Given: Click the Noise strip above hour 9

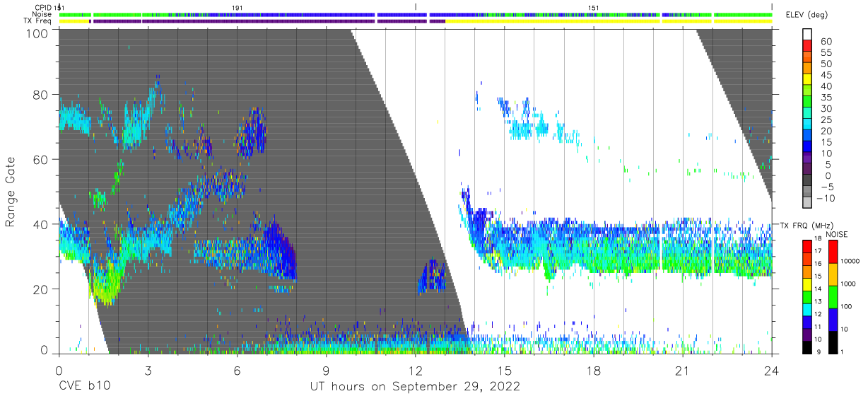Looking at the screenshot, I should pos(327,14).
